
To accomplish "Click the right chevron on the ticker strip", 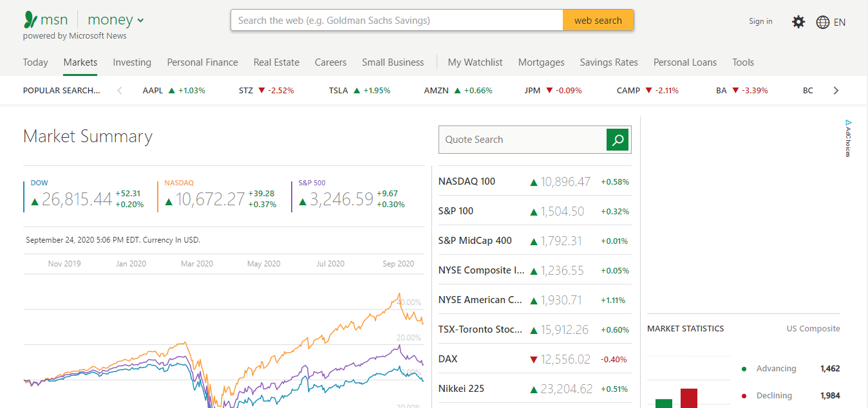I will point(836,90).
